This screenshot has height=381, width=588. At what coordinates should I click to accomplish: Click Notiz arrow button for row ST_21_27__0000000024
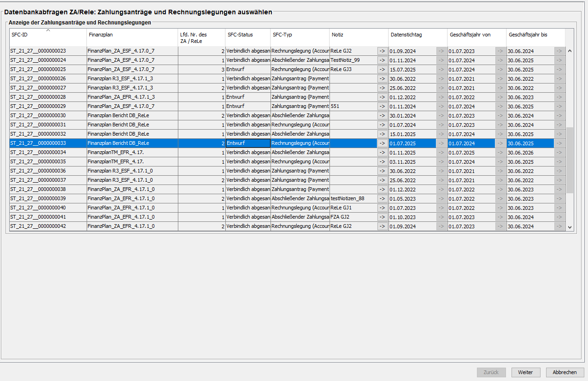coord(382,60)
